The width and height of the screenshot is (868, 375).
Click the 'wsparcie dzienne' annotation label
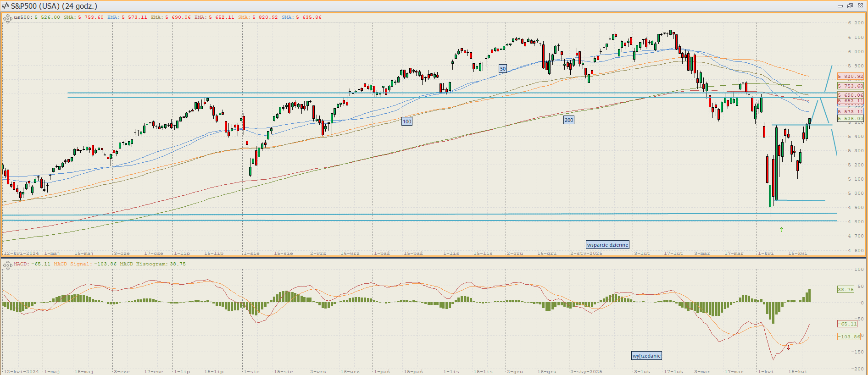pos(607,245)
